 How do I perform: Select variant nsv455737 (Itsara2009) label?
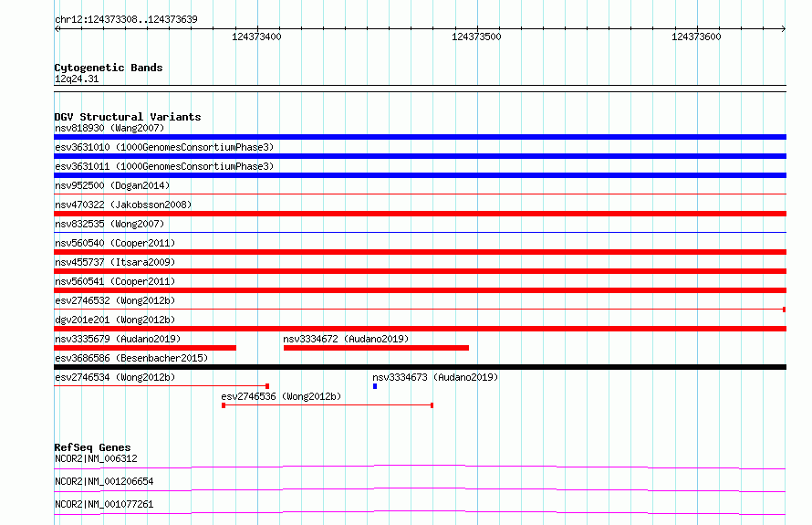coord(115,262)
